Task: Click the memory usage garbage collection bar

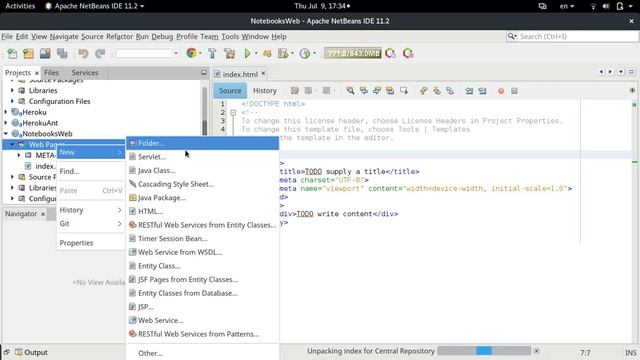Action: pyautogui.click(x=353, y=53)
